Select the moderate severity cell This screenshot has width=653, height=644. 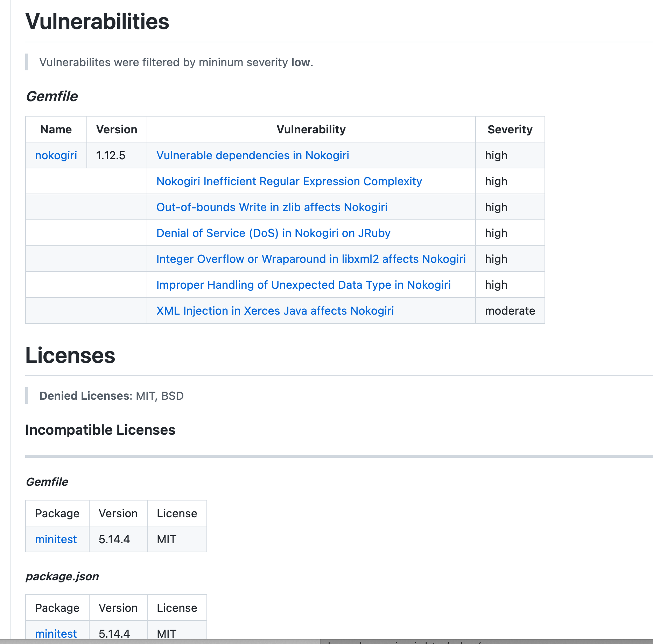[510, 311]
